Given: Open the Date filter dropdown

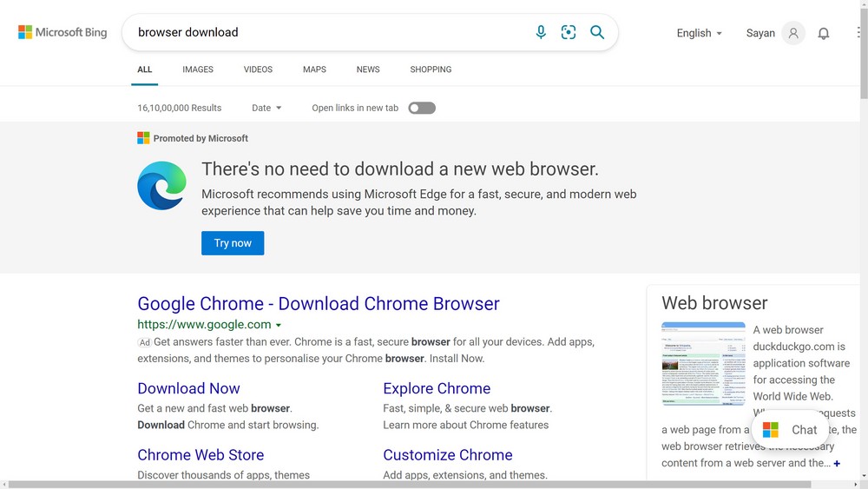Looking at the screenshot, I should (266, 108).
